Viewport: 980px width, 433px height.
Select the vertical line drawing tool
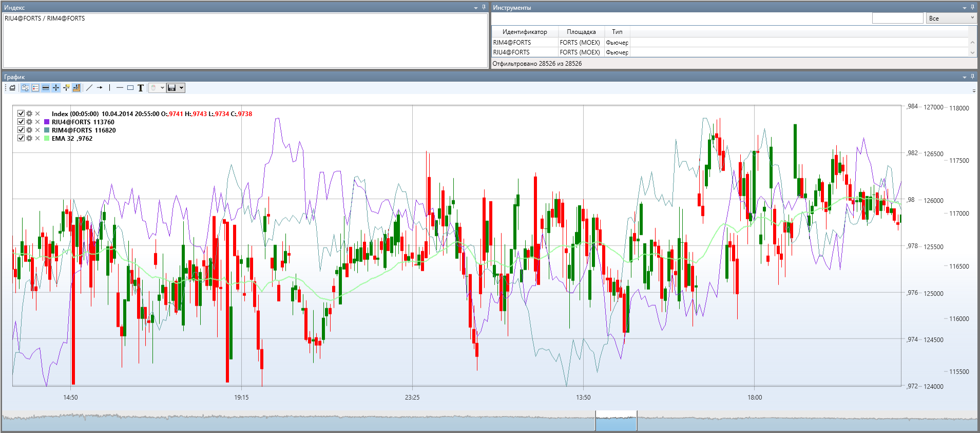[109, 88]
